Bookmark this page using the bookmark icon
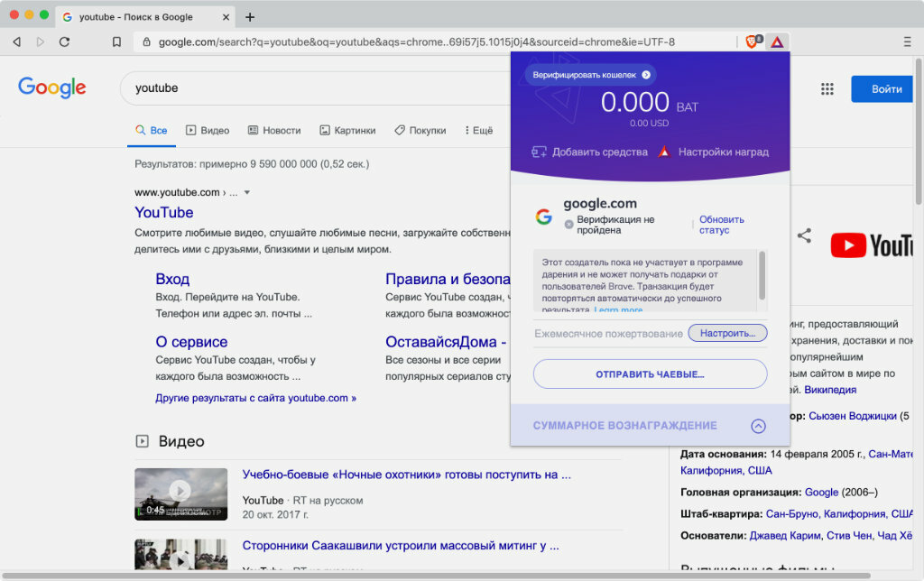The height and width of the screenshot is (581, 924). click(x=116, y=41)
